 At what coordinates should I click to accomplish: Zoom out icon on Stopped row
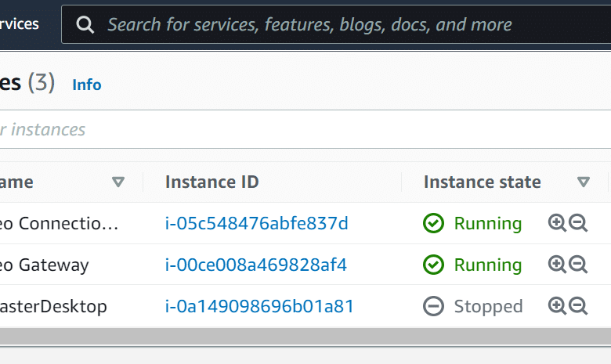pos(578,305)
